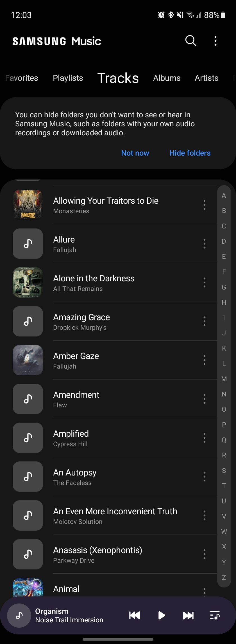The image size is (236, 644).
Task: Open the now playing queue icon
Action: click(x=215, y=615)
